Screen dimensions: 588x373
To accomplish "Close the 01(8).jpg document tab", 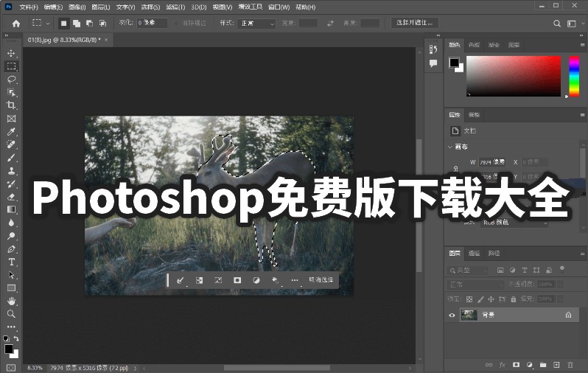I will (106, 40).
